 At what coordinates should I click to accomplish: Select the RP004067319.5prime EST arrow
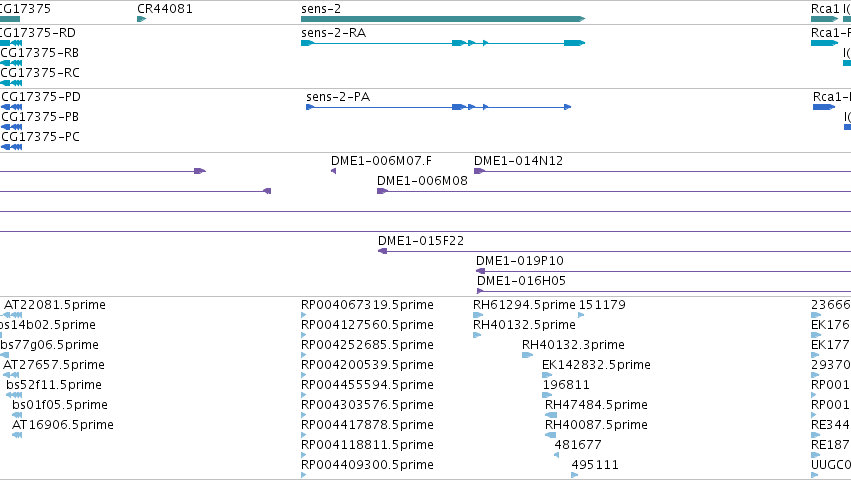pyautogui.click(x=304, y=315)
